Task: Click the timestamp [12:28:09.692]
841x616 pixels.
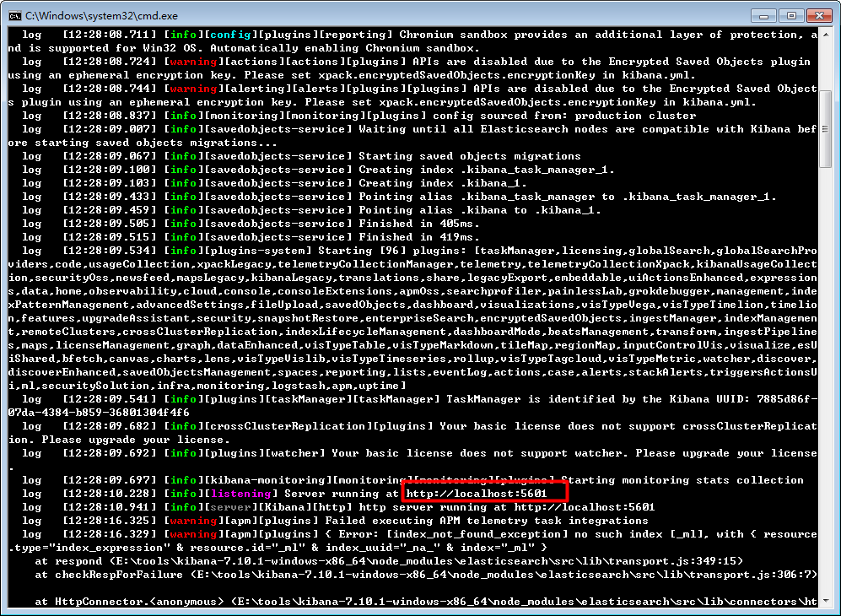Action: tap(110, 453)
